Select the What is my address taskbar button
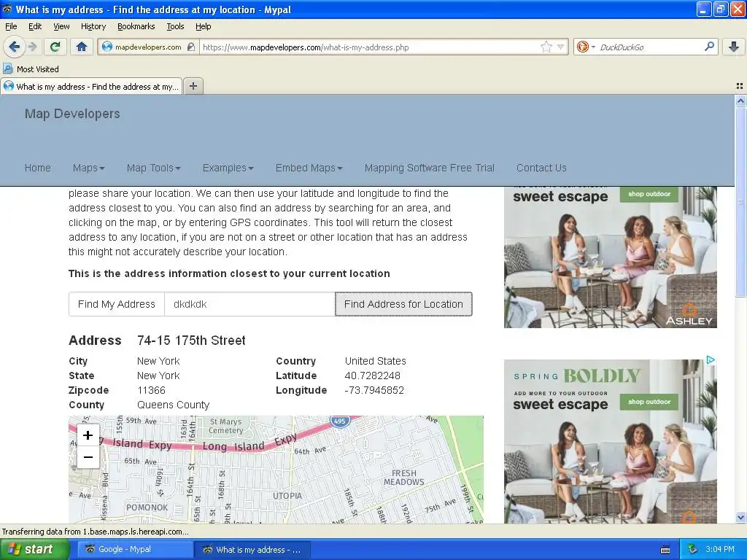Viewport: 747px width, 560px height. [252, 550]
